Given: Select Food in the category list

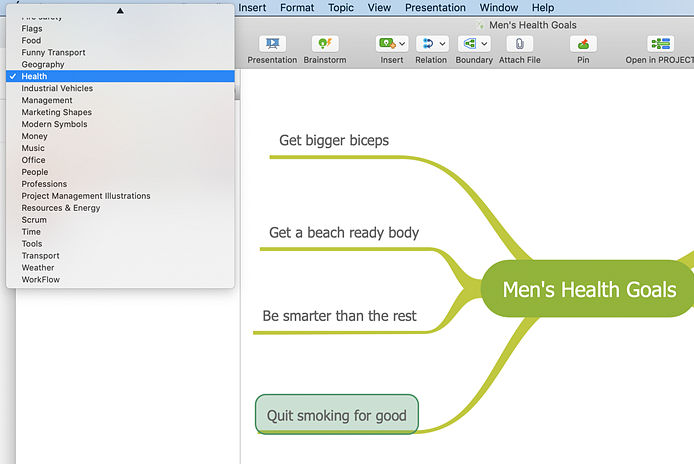Looking at the screenshot, I should (120, 40).
